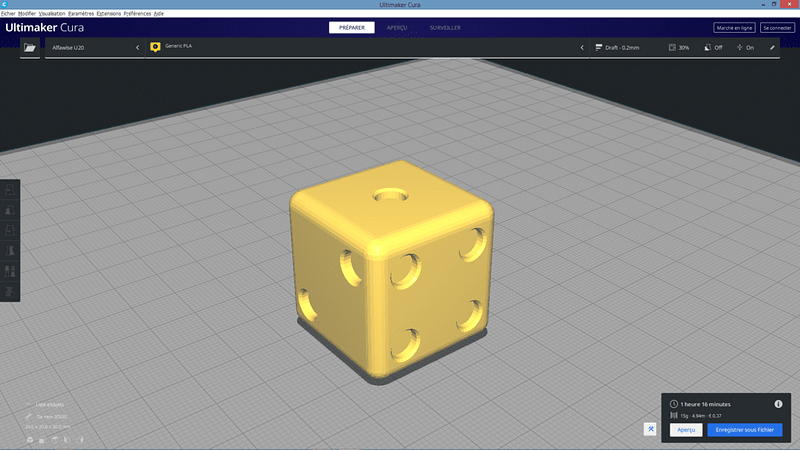
Task: Switch to the SURVEILLER stage tab
Action: pyautogui.click(x=445, y=28)
